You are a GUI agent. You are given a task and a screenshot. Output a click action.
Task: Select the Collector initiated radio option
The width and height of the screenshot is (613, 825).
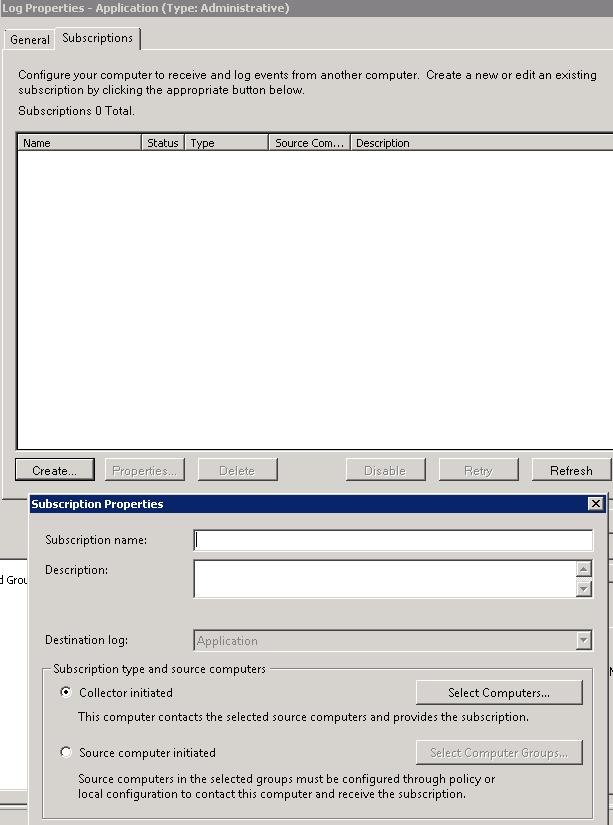[x=67, y=692]
